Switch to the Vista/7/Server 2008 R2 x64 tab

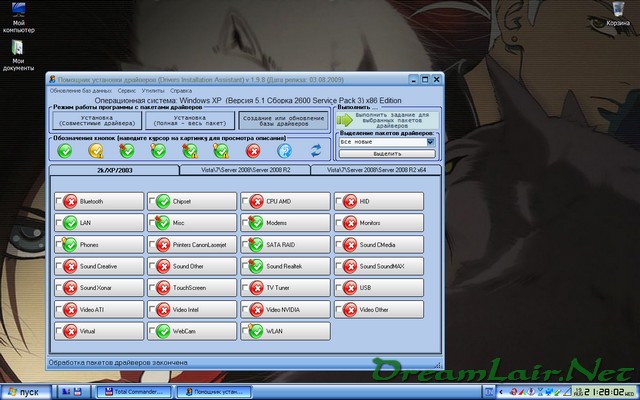point(374,171)
